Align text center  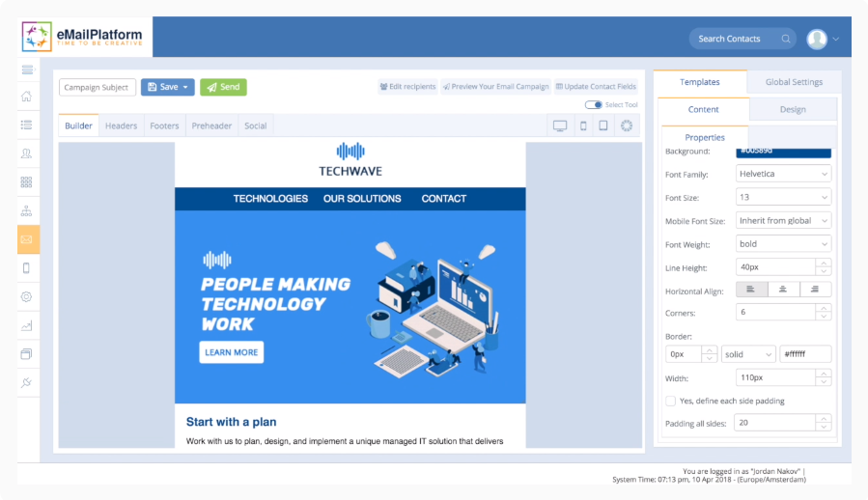pos(783,289)
